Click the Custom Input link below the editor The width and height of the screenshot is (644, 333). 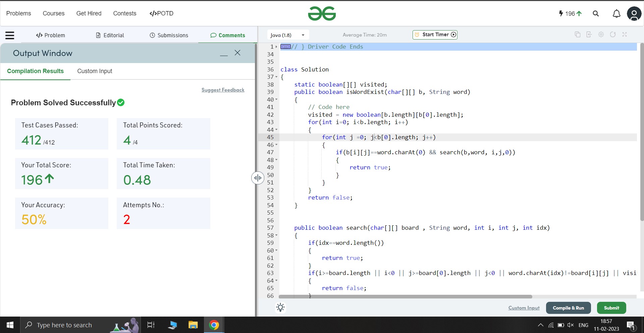pos(524,308)
